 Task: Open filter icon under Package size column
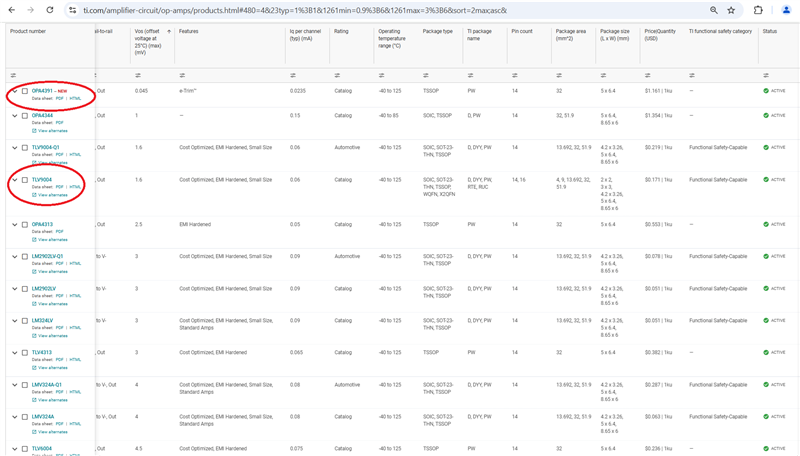604,75
